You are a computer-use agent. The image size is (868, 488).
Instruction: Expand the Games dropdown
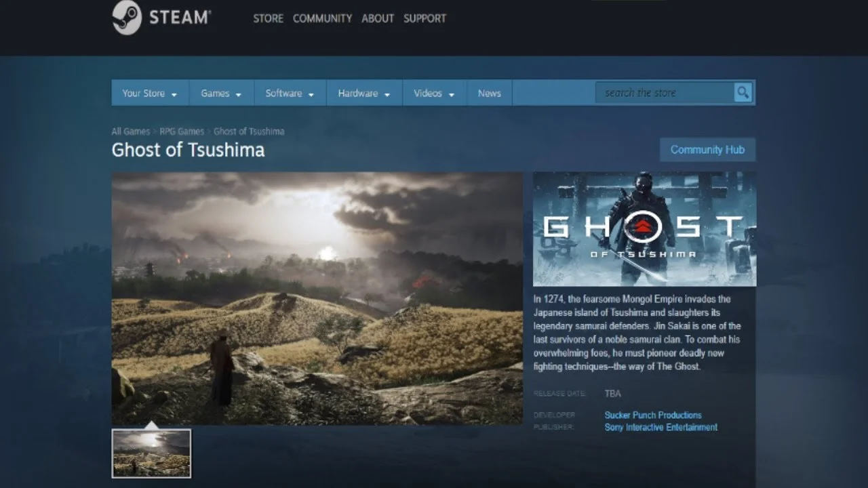coord(221,94)
